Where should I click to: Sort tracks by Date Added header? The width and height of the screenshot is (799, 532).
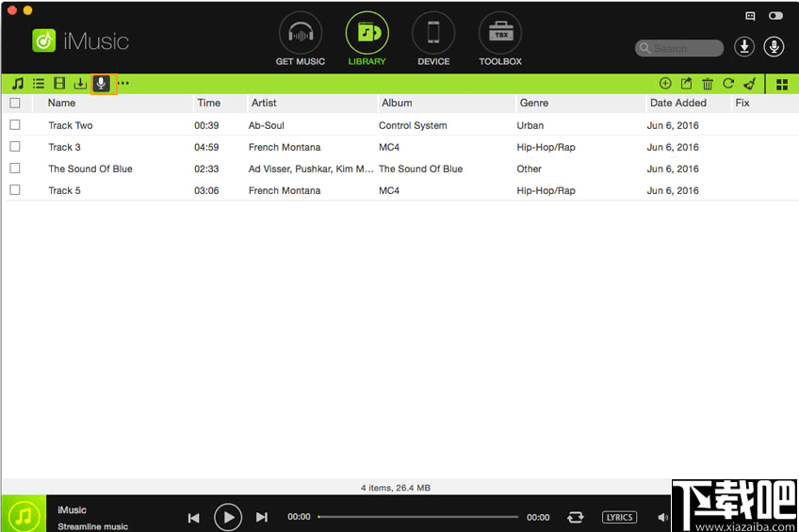[x=677, y=104]
